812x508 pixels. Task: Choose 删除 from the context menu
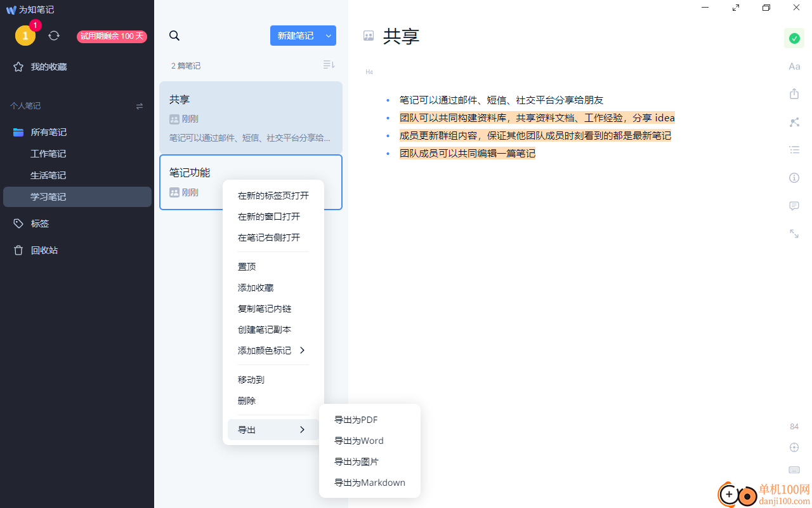[x=273, y=401]
